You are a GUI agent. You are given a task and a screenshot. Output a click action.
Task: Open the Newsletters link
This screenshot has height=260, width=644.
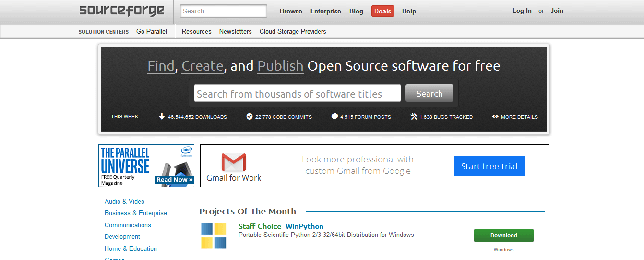point(236,31)
